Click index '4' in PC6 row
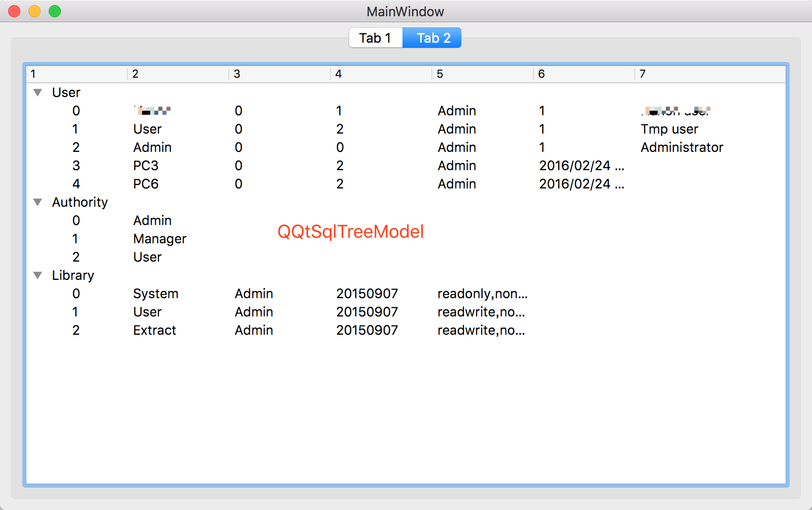Viewport: 812px width, 510px height. 76,184
